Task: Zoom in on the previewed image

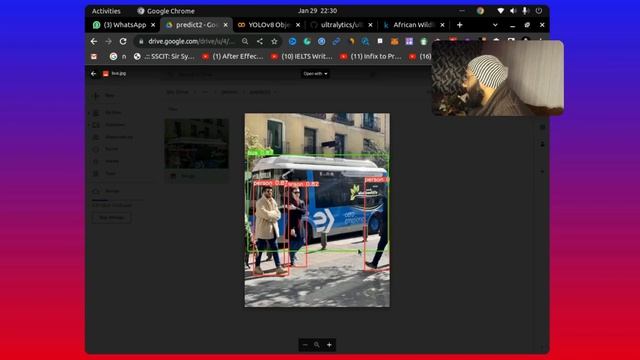Action: (329, 345)
